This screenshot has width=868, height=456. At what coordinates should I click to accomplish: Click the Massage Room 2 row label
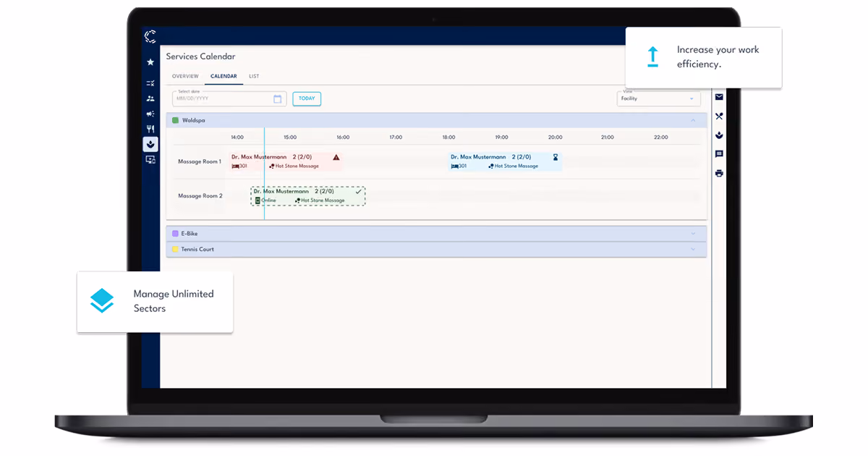pyautogui.click(x=200, y=195)
